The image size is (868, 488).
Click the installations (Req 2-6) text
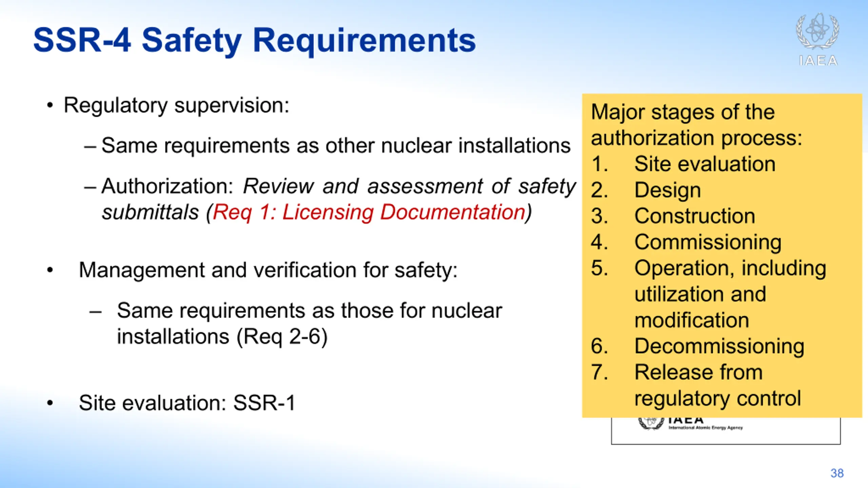(222, 337)
